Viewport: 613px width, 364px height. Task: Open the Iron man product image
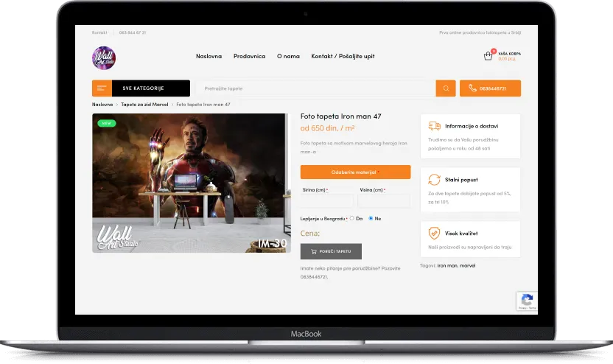point(192,183)
